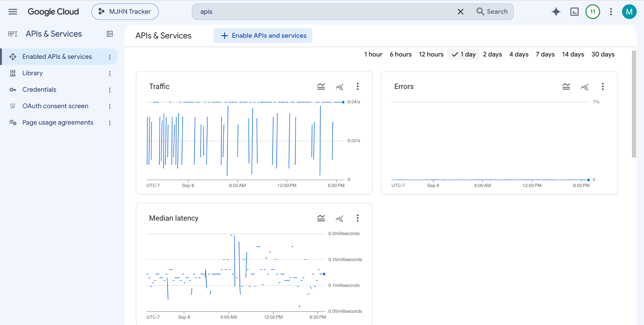
Task: Select the 4 days time range
Action: click(x=519, y=54)
